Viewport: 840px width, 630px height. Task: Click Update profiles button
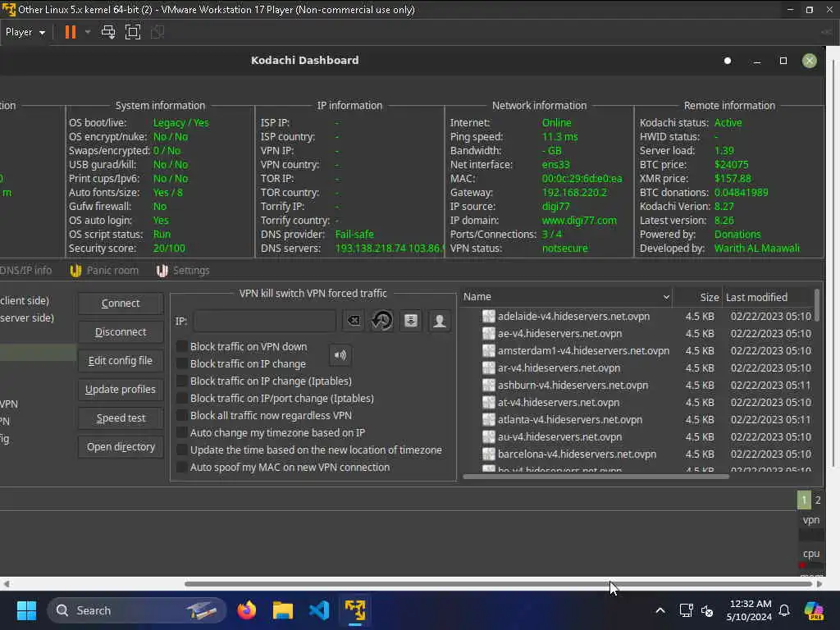tap(121, 390)
